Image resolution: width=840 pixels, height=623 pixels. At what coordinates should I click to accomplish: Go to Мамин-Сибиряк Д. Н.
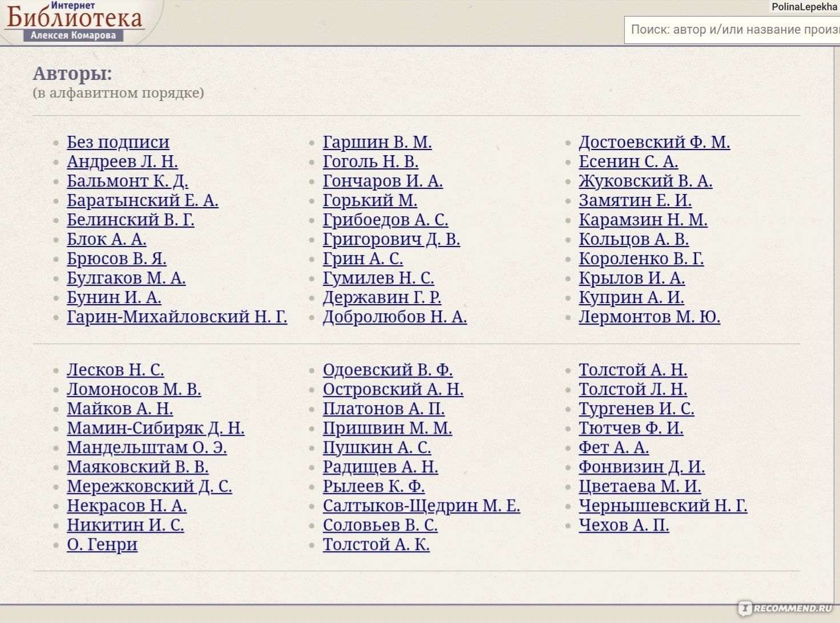[156, 428]
